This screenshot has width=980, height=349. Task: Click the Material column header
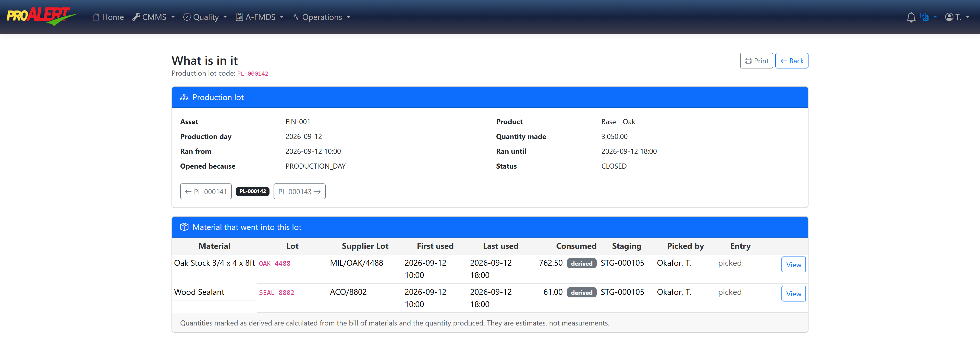pos(215,246)
